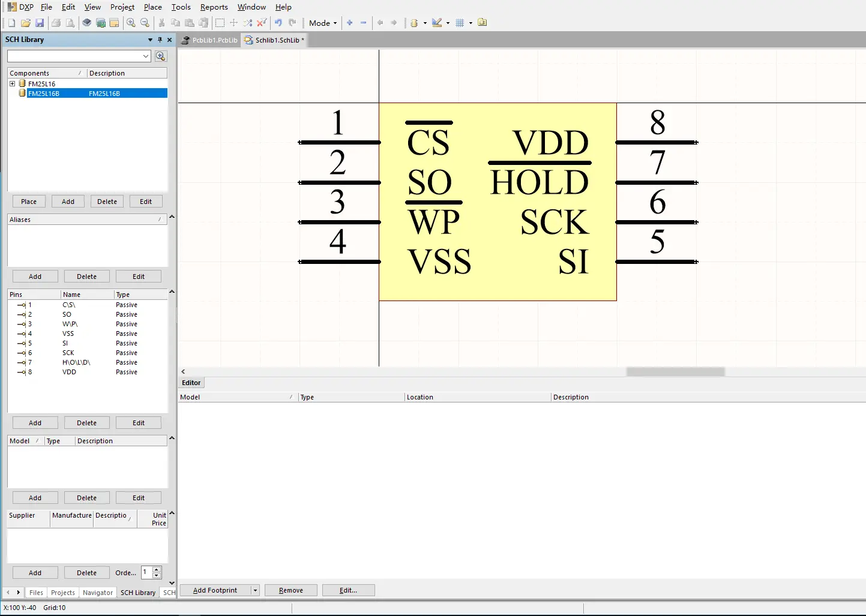The width and height of the screenshot is (866, 616).
Task: Increase the Order quantity stepper value
Action: tap(157, 569)
